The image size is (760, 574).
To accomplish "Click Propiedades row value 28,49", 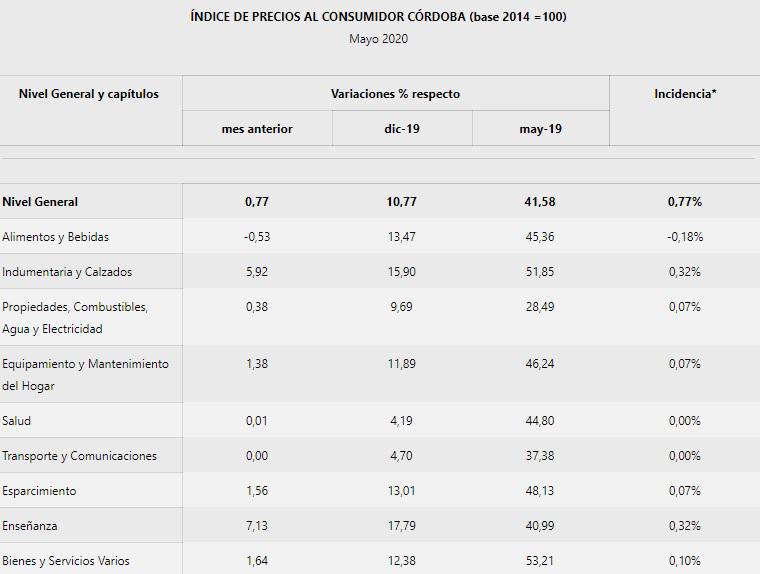I will point(540,306).
